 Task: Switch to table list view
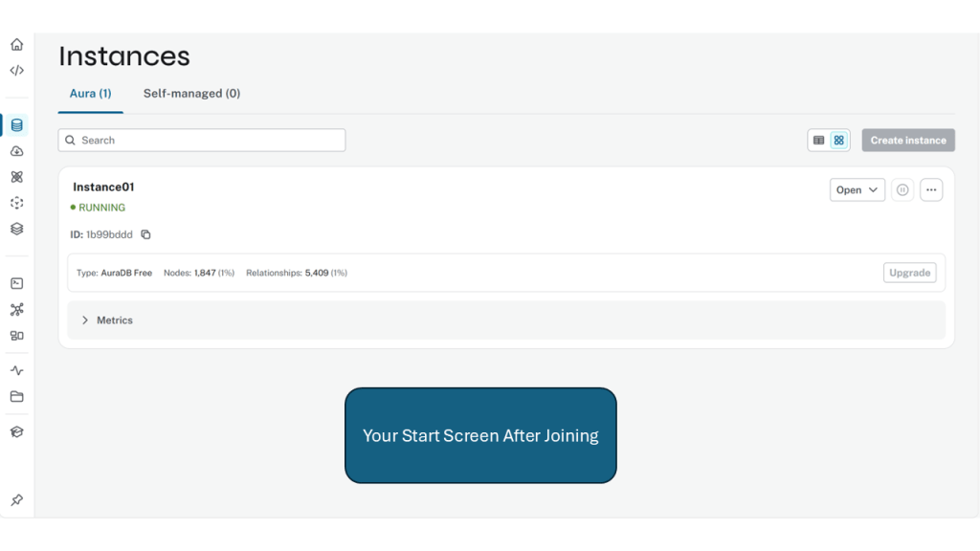818,141
